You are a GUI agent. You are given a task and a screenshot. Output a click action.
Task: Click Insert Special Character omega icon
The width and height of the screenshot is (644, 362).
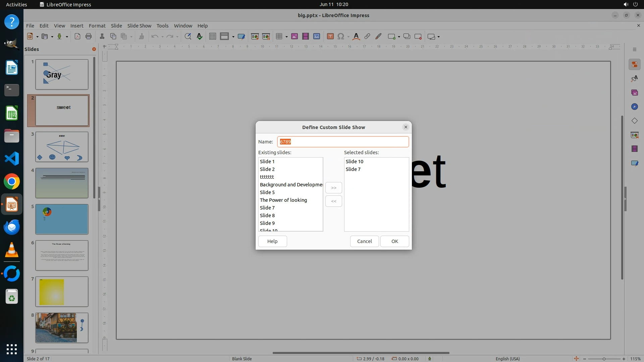pyautogui.click(x=341, y=37)
